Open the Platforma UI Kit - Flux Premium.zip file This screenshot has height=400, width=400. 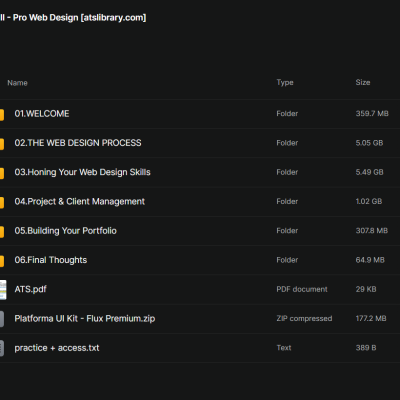point(85,318)
